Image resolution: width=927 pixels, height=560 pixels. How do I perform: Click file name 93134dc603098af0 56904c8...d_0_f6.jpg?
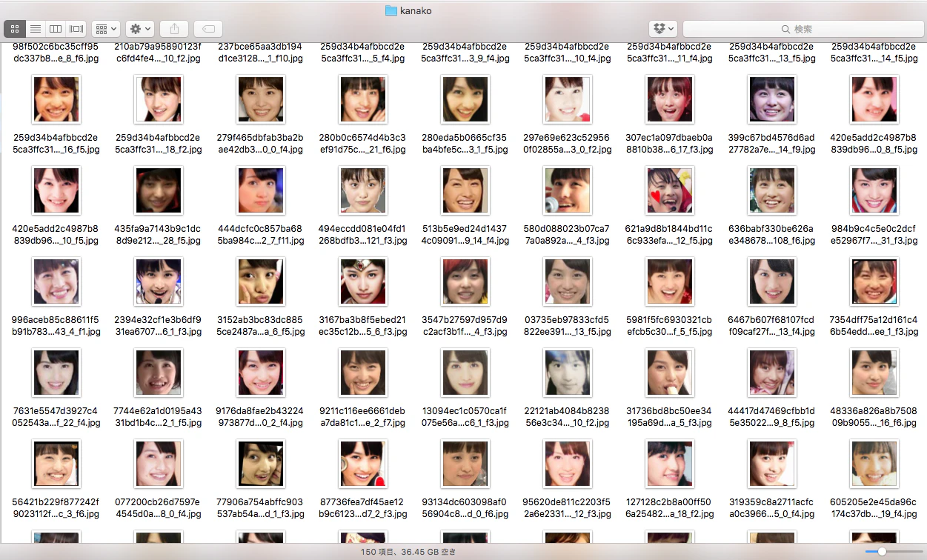[x=465, y=508]
